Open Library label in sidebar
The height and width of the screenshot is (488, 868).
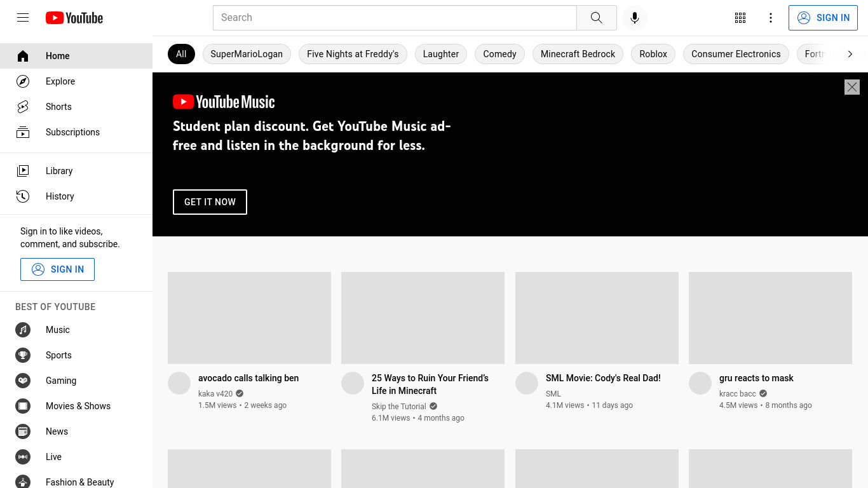(x=59, y=171)
